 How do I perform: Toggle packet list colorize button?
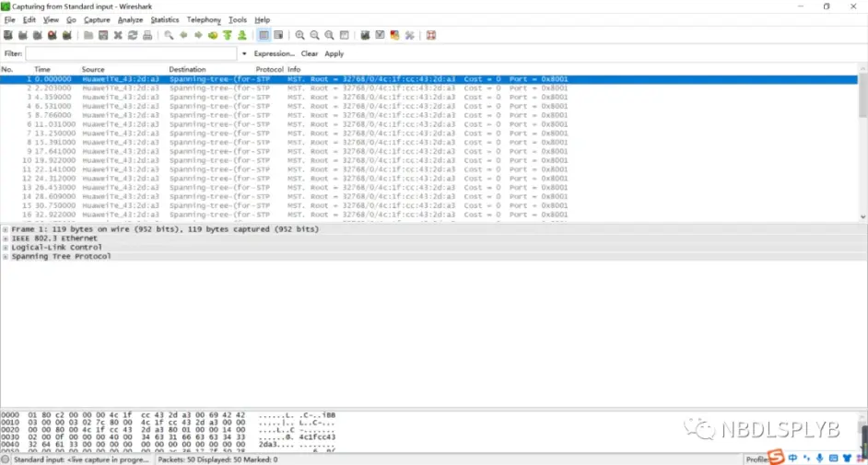(x=264, y=35)
